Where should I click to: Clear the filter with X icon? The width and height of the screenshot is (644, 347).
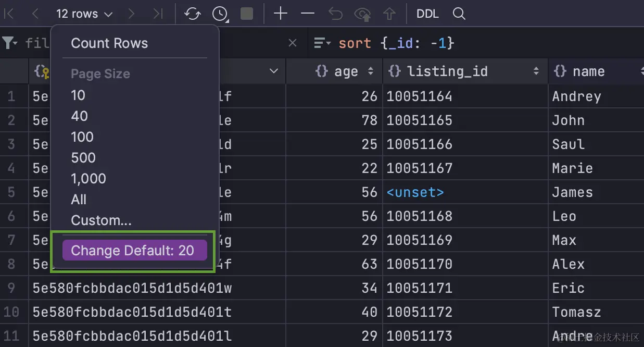coord(293,43)
